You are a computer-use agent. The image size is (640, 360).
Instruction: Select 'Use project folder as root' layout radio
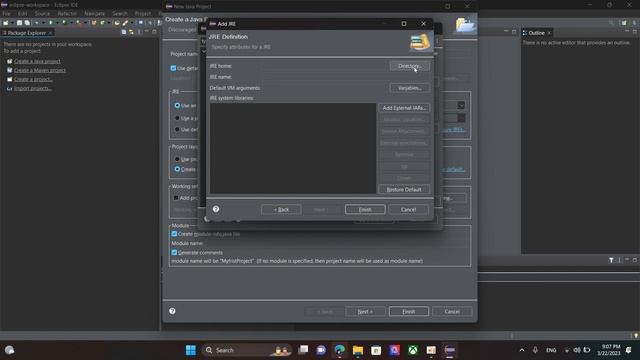[177, 159]
